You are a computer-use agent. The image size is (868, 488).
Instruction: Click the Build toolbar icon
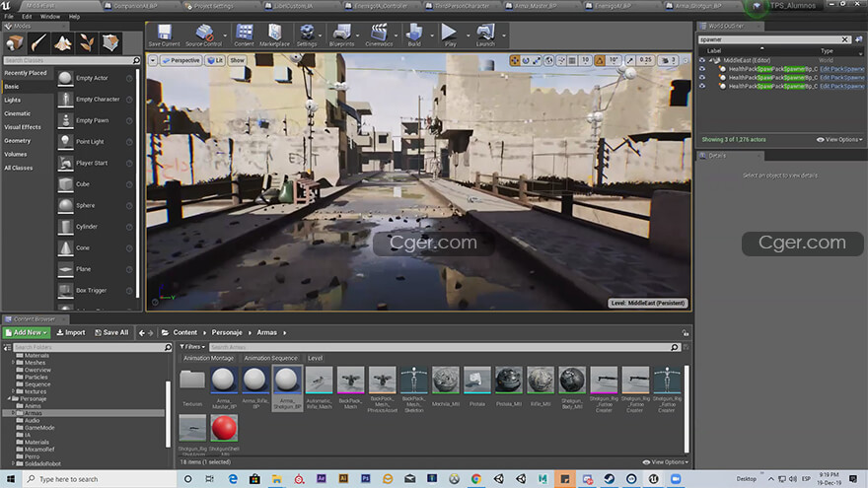pos(414,35)
